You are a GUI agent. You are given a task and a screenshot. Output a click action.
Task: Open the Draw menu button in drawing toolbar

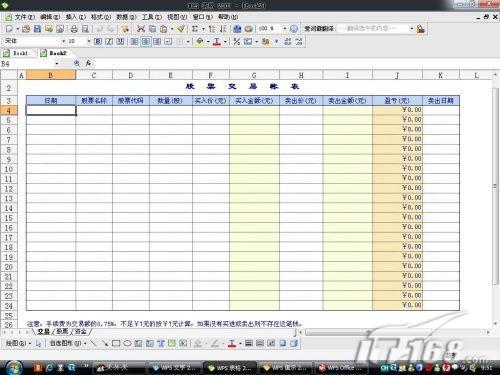[x=18, y=343]
